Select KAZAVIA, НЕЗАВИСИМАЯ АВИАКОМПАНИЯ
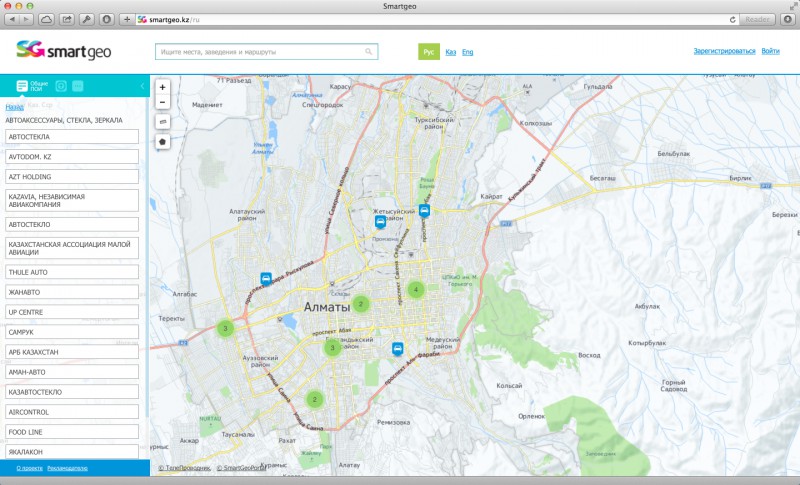 (72, 200)
